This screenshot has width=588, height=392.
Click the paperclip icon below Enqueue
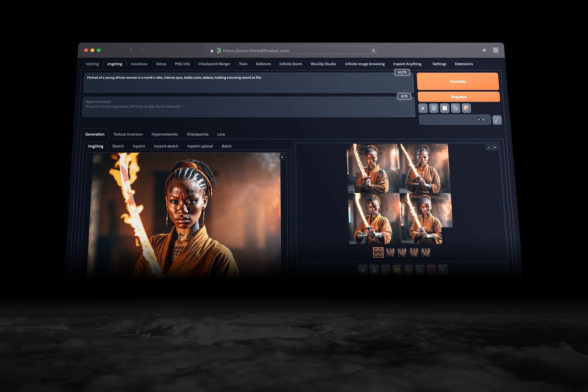(x=455, y=108)
